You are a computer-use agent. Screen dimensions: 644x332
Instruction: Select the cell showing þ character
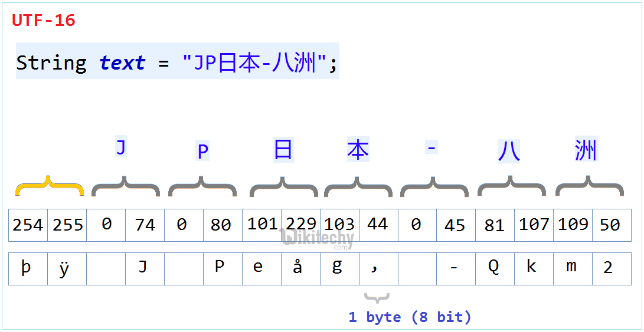[x=28, y=268]
